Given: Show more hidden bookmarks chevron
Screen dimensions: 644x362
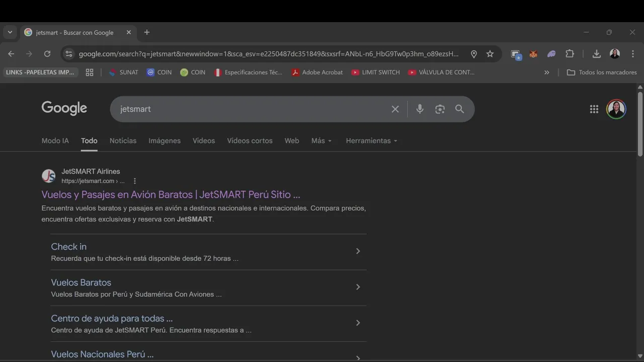Looking at the screenshot, I should [547, 72].
